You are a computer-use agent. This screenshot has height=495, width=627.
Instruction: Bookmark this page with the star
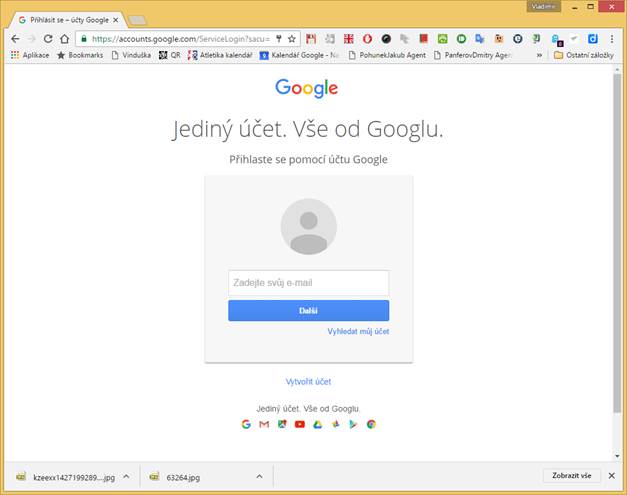[292, 39]
